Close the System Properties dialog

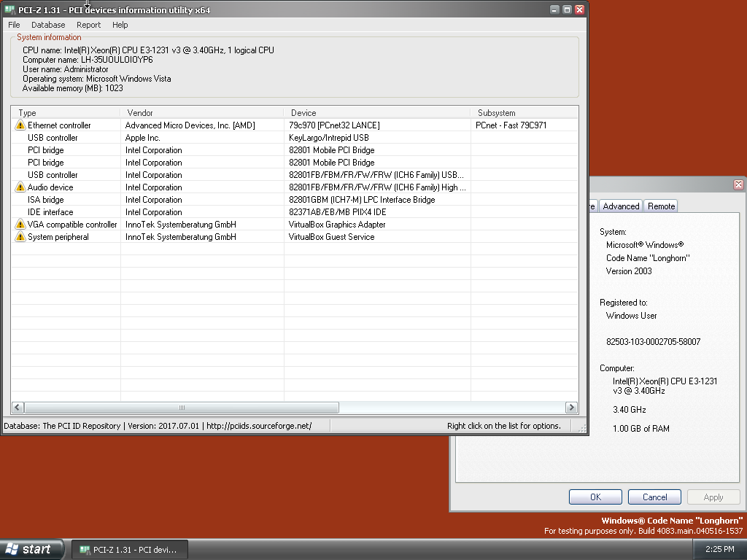pos(738,184)
